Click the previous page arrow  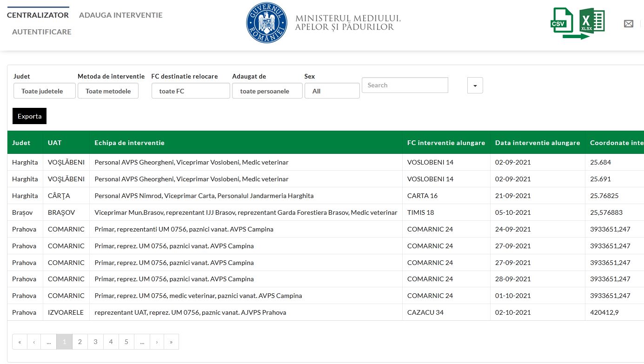point(34,342)
